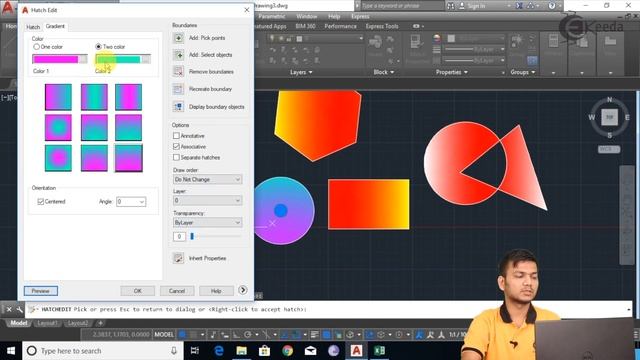This screenshot has width=640, height=360.
Task: Open the WCS dropdown below ViewCube
Action: click(609, 149)
